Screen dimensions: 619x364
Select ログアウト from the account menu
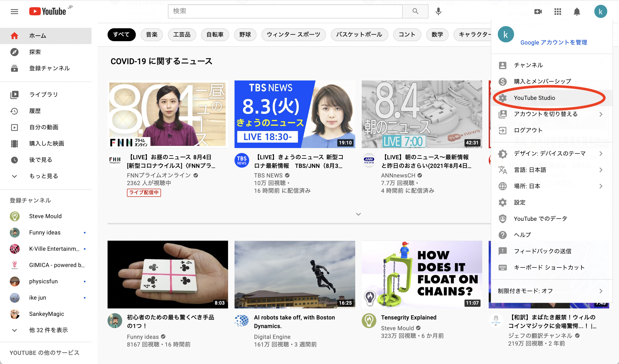(528, 130)
